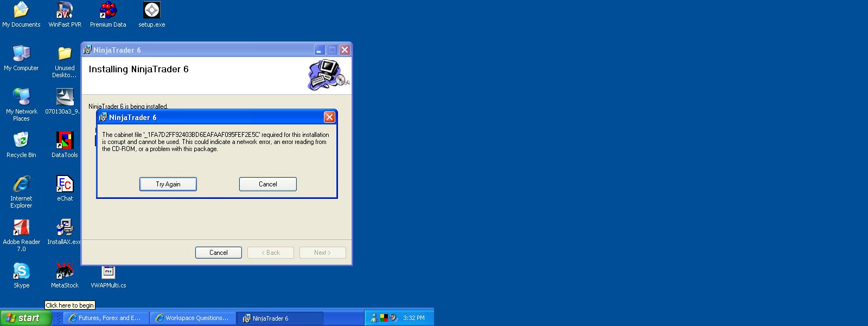Click the speaker volume tray icon
Viewport: 868px width, 326px height.
click(393, 318)
